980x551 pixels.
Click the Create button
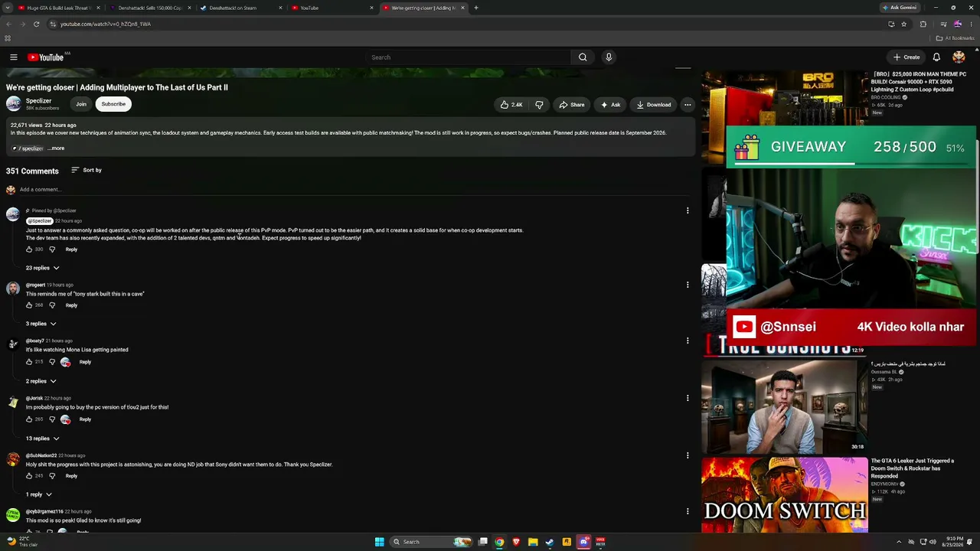[x=906, y=57]
